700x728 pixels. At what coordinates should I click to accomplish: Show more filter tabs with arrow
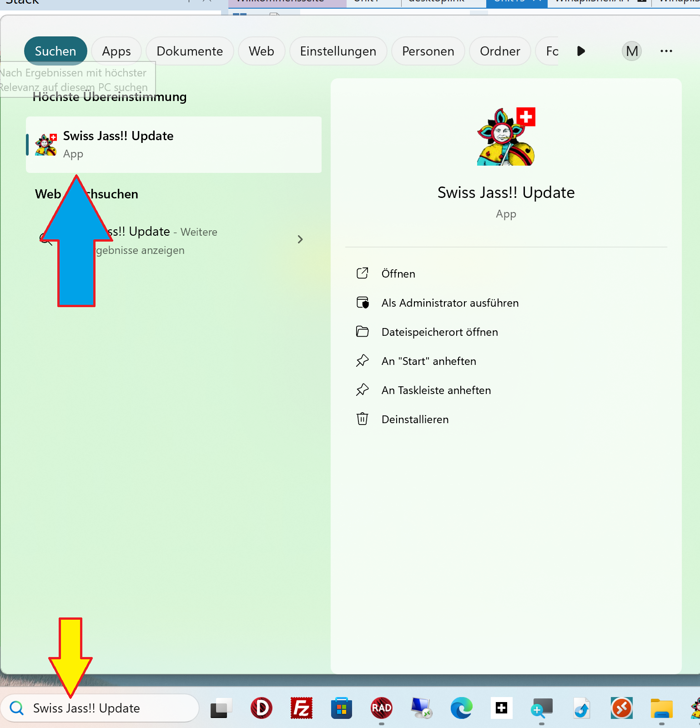(x=581, y=51)
